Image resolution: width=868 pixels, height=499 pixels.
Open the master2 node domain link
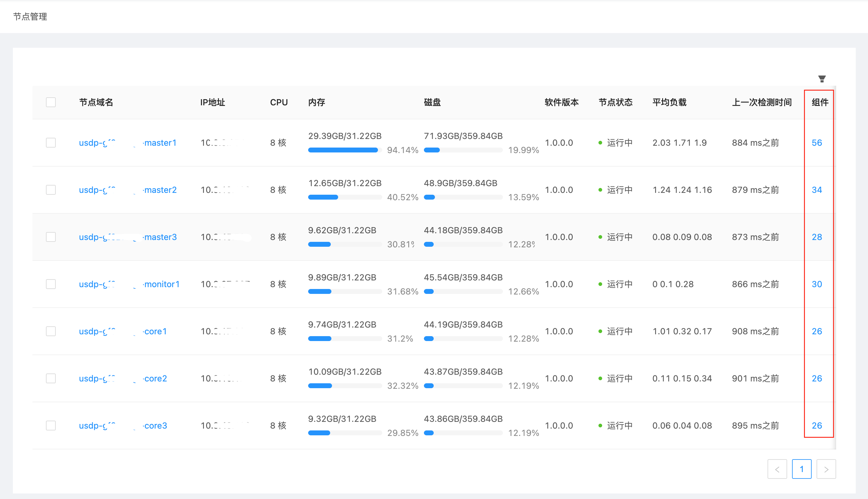[x=128, y=190]
